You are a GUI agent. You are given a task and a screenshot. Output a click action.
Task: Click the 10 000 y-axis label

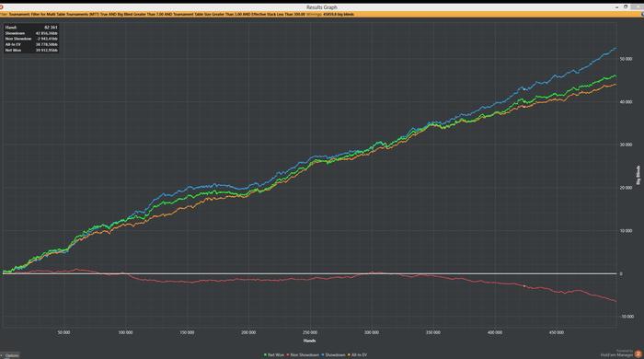click(x=626, y=231)
